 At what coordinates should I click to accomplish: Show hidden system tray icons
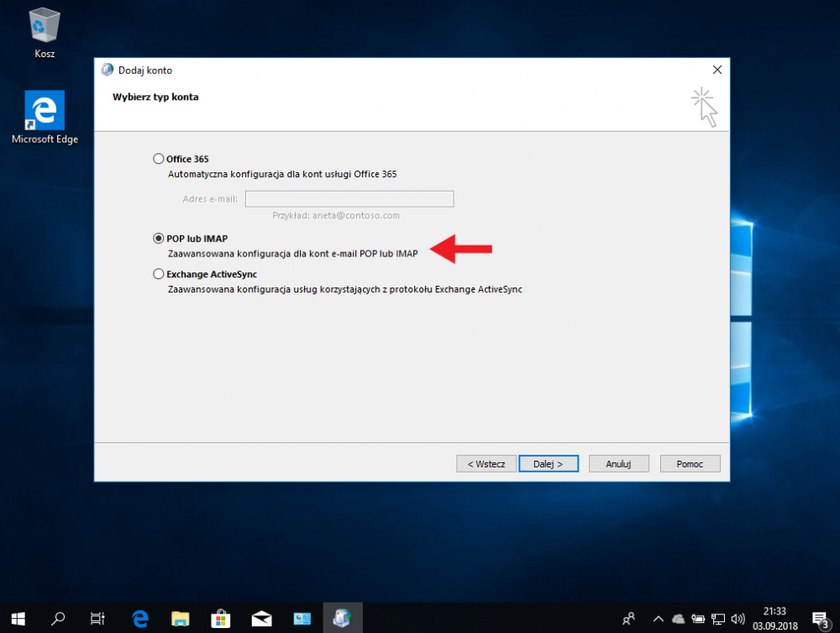[x=659, y=619]
